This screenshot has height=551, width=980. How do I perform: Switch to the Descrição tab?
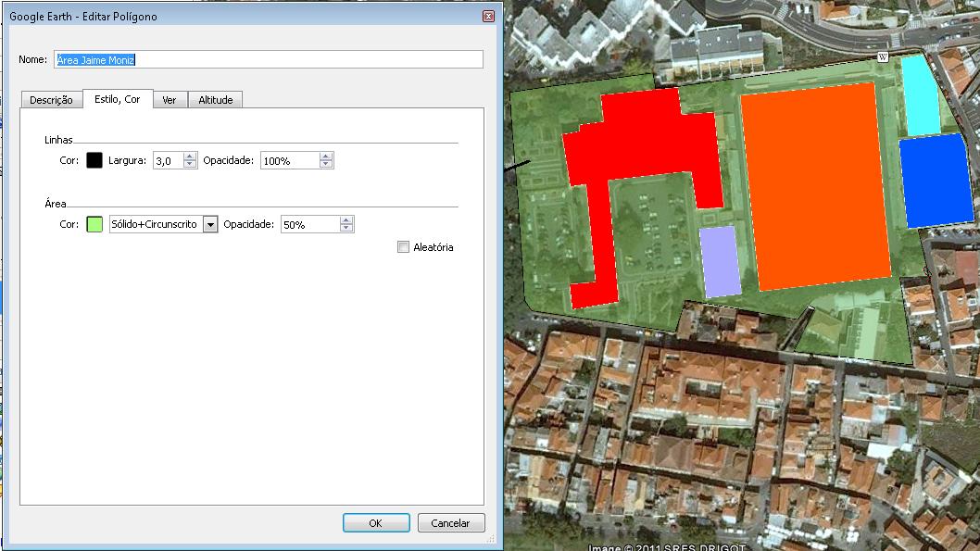coord(51,99)
